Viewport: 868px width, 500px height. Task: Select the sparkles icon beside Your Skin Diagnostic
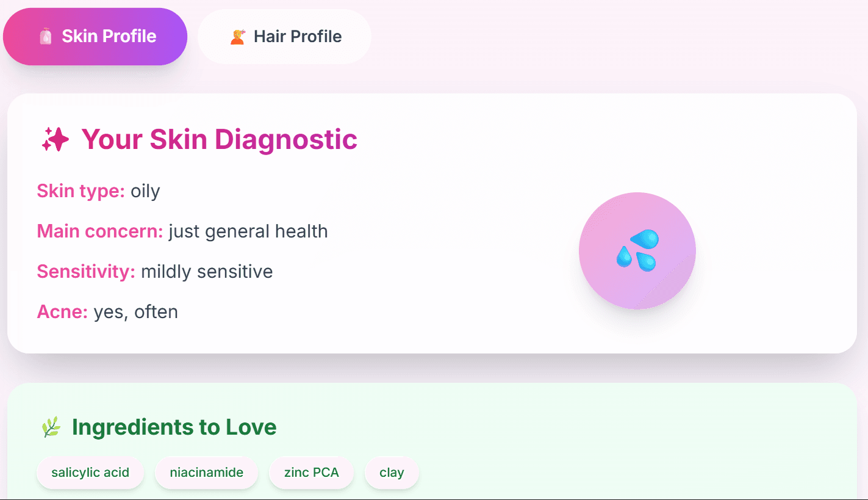tap(56, 139)
